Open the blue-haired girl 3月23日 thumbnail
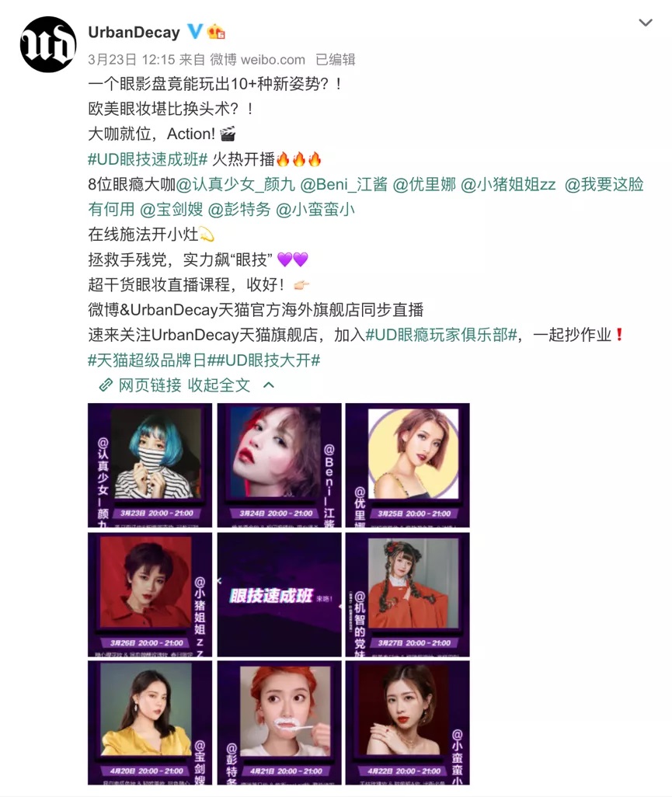672x797 pixels. tap(150, 465)
